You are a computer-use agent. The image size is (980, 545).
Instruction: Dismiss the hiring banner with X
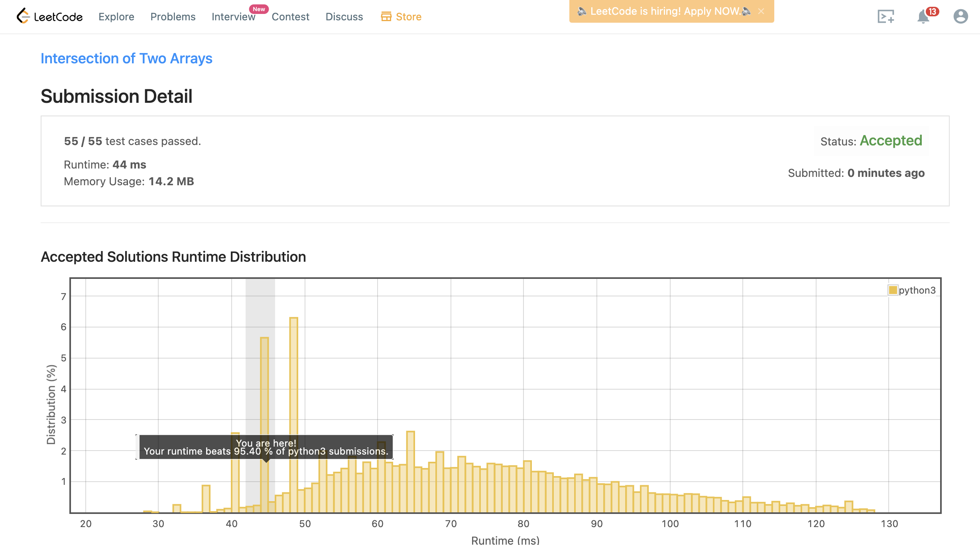(x=761, y=11)
